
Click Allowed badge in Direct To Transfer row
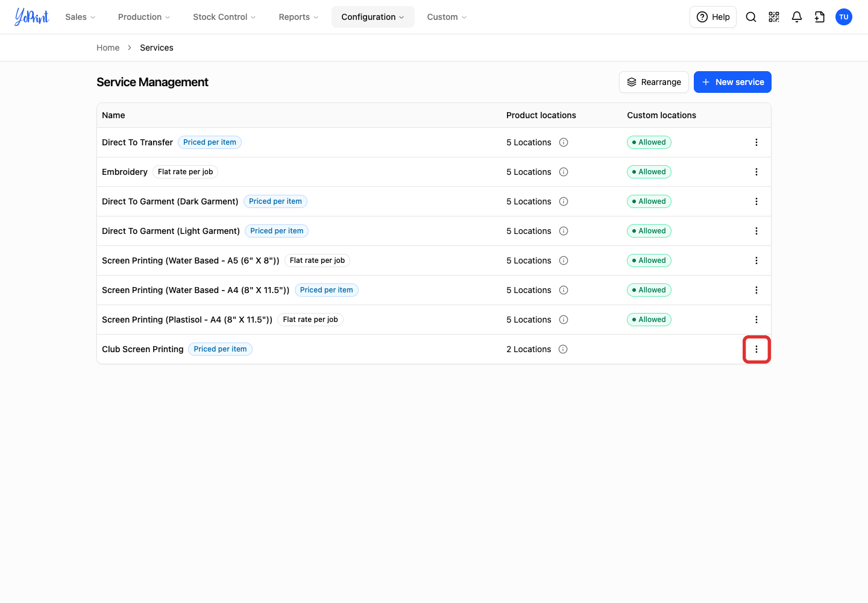[x=649, y=142]
